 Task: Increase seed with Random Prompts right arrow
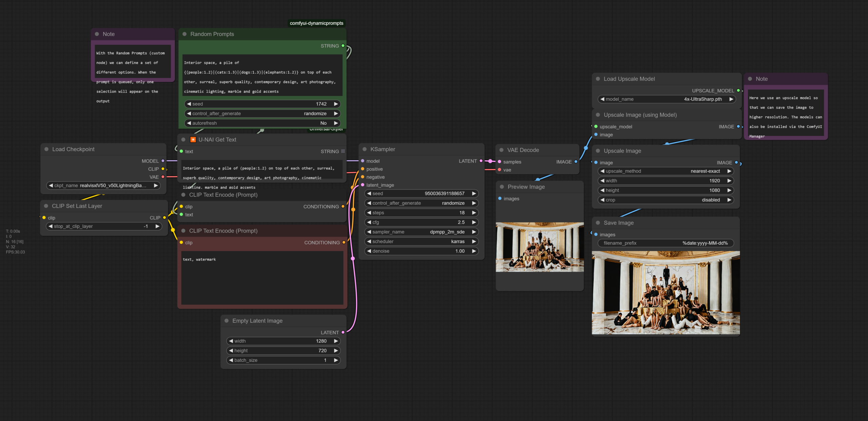tap(336, 104)
